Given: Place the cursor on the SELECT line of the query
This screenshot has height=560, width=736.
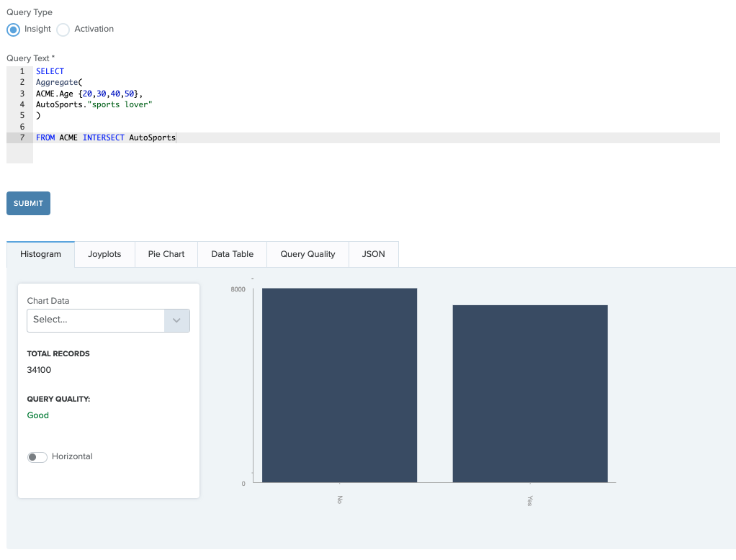Looking at the screenshot, I should click(x=50, y=71).
